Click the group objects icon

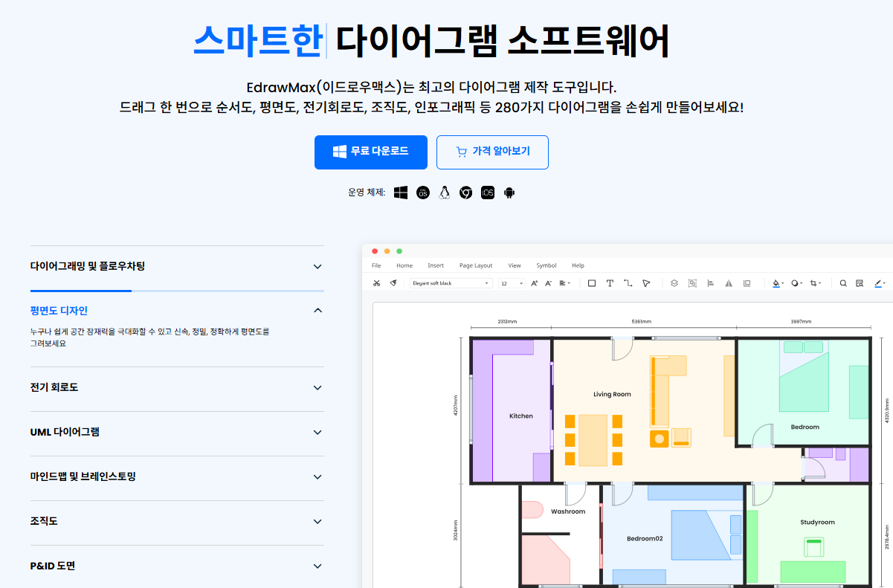click(692, 283)
